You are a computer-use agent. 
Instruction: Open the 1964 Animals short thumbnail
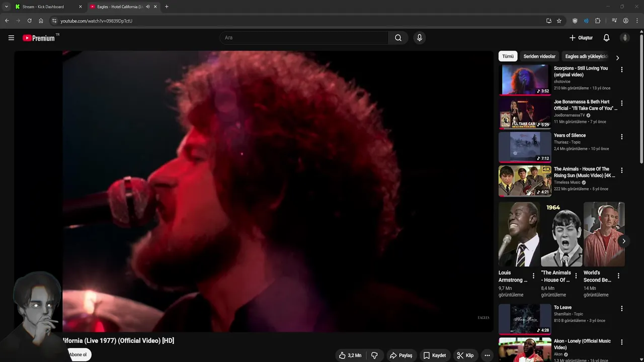pos(561,234)
